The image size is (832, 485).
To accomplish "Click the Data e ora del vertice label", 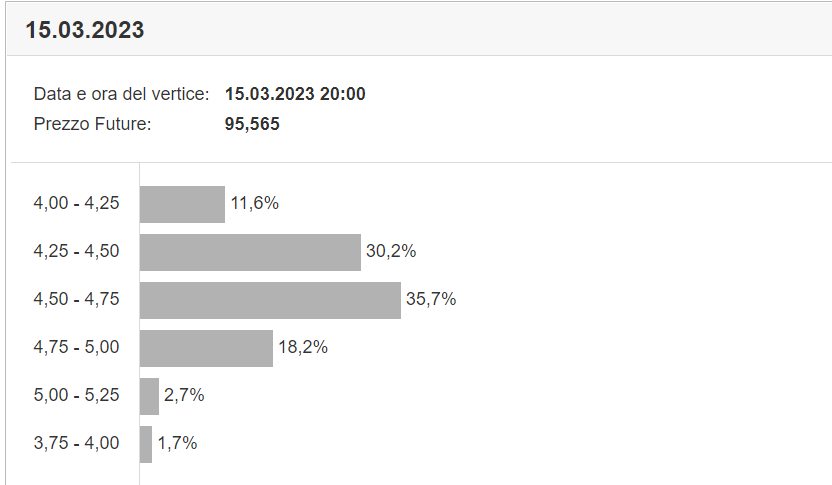I will [122, 94].
